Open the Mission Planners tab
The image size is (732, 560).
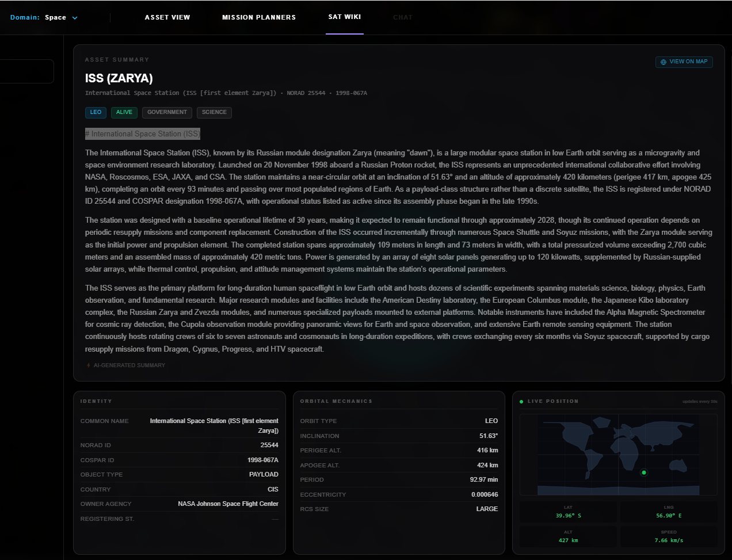[x=259, y=17]
